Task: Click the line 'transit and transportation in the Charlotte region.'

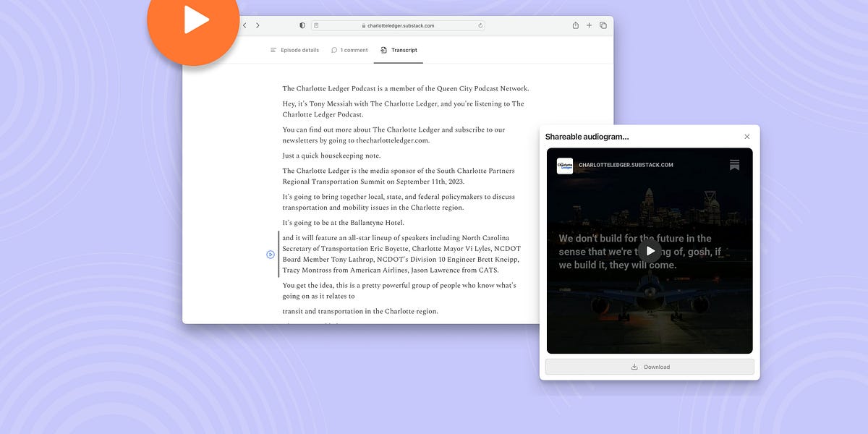Action: click(x=360, y=312)
